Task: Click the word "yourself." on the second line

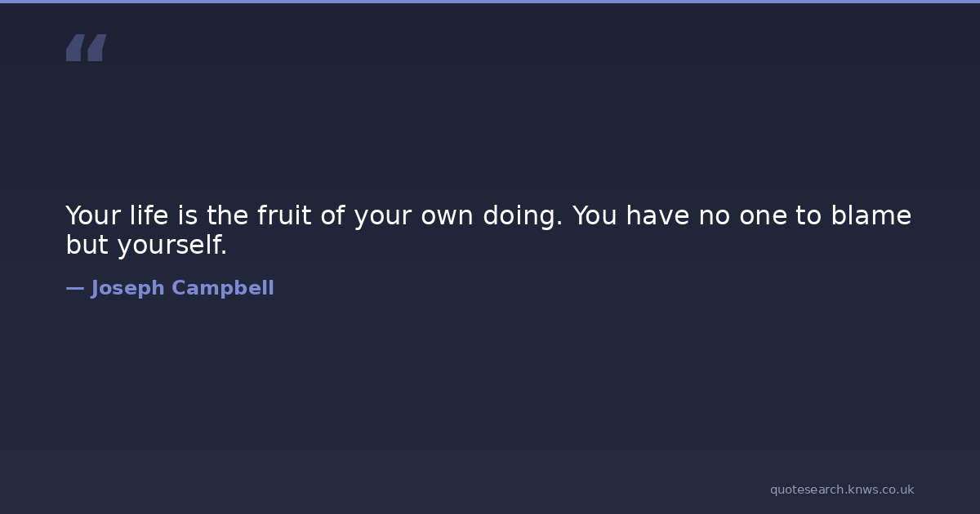Action: coord(172,245)
